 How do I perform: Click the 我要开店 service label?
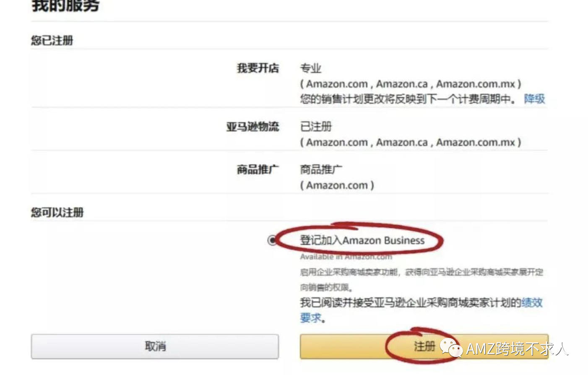pyautogui.click(x=257, y=68)
